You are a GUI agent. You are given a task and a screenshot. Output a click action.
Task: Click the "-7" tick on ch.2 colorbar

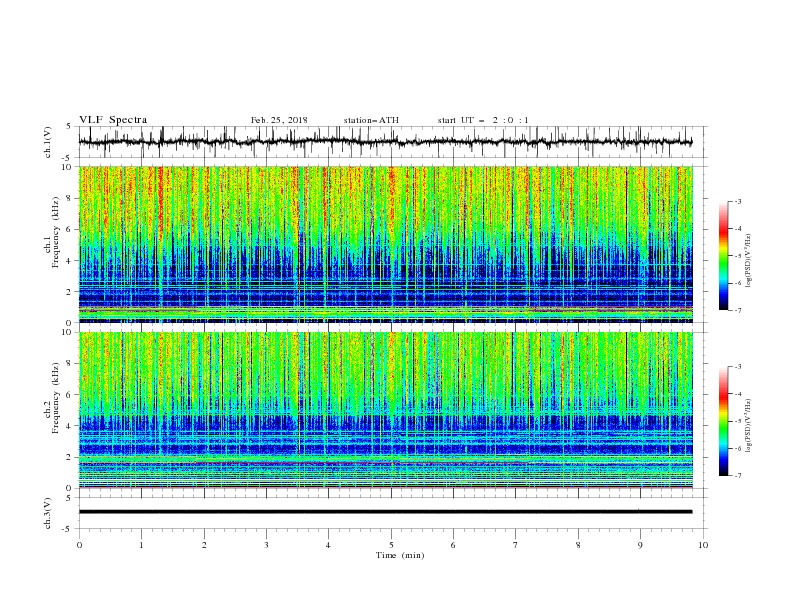(737, 475)
